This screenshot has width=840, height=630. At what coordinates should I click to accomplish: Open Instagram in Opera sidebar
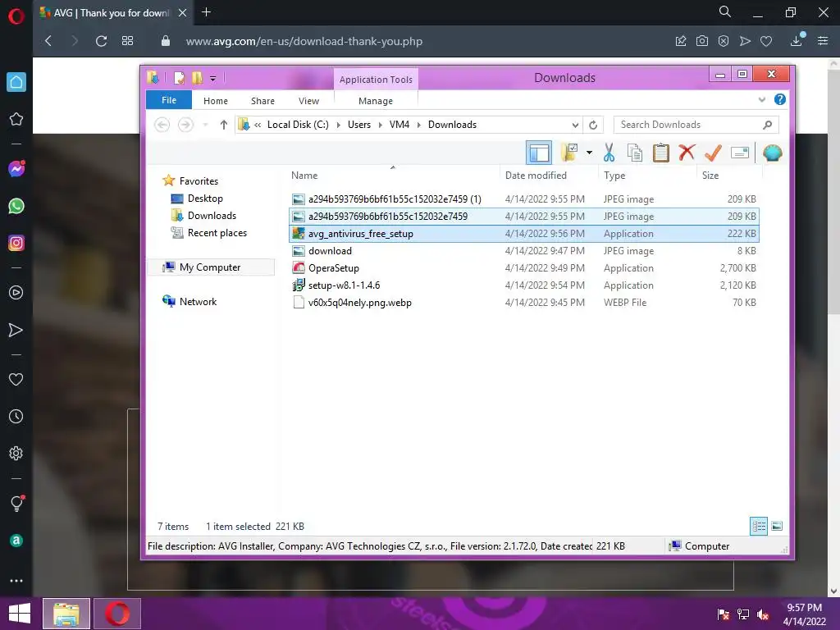[x=16, y=243]
